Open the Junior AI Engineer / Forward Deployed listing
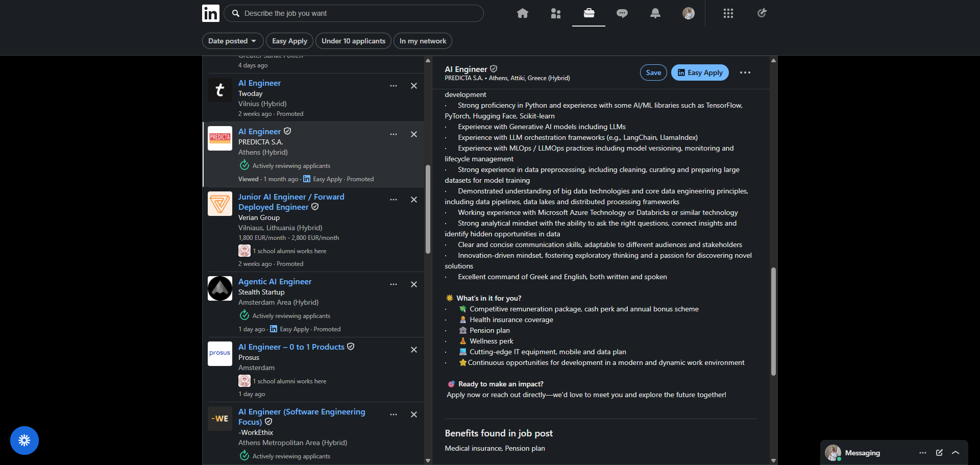The height and width of the screenshot is (465, 980). click(291, 202)
